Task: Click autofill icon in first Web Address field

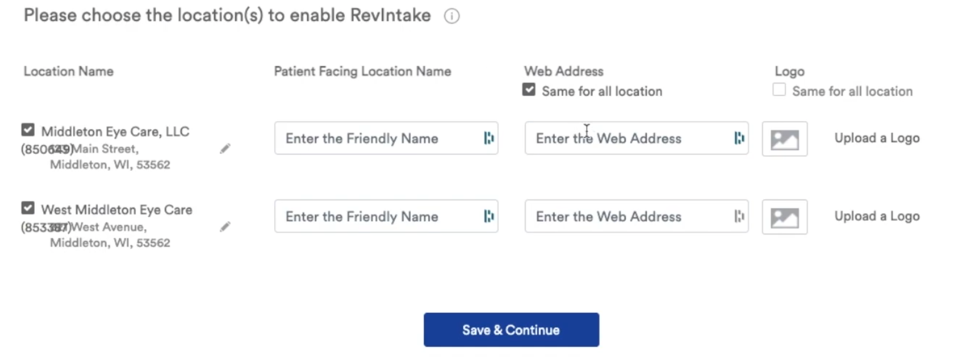Action: [739, 138]
